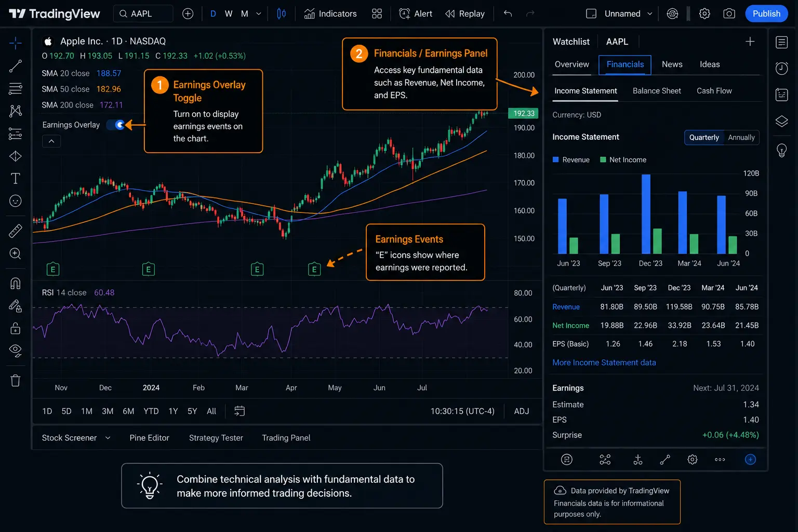This screenshot has width=798, height=532.
Task: Open watchlist panel icon in right sidebar
Action: click(x=782, y=43)
